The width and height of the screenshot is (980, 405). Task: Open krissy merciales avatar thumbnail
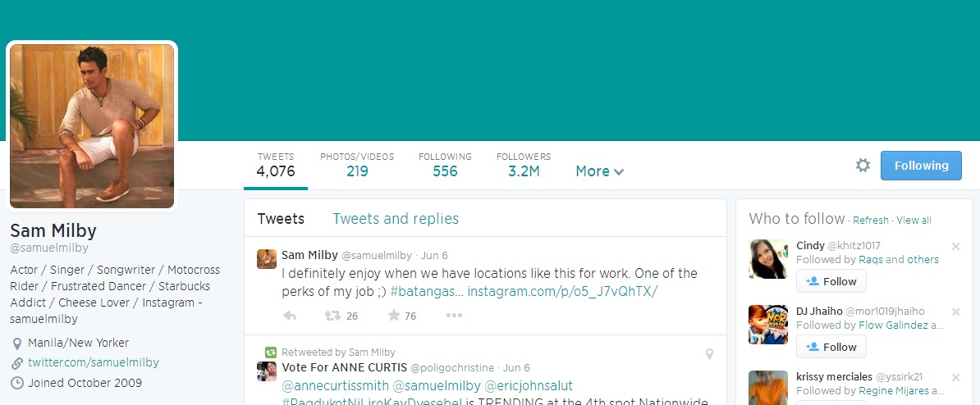pos(768,388)
